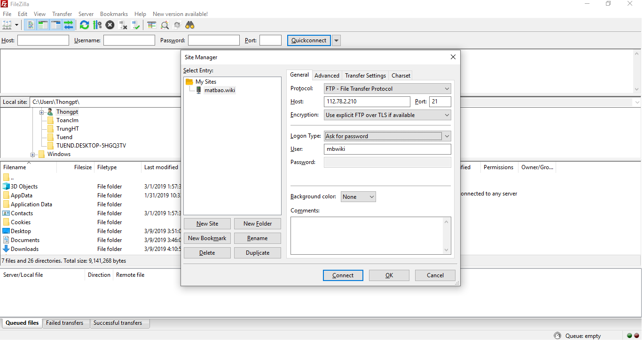Open the Bookmarks menu

pyautogui.click(x=114, y=14)
